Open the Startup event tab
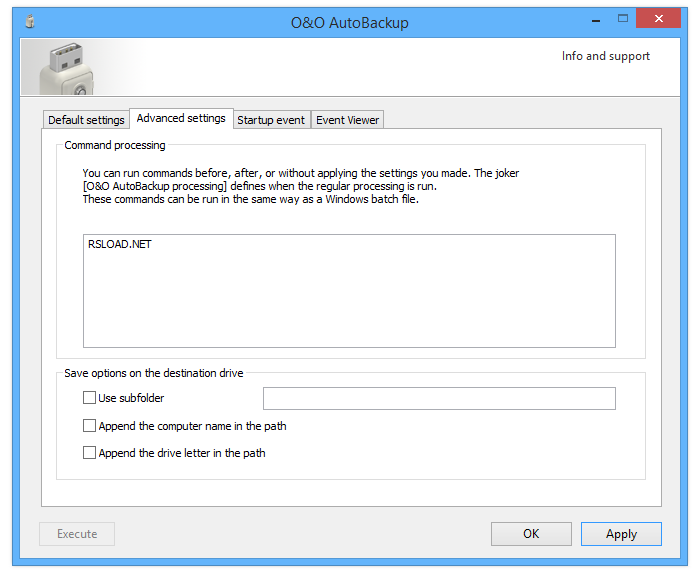 [x=271, y=120]
